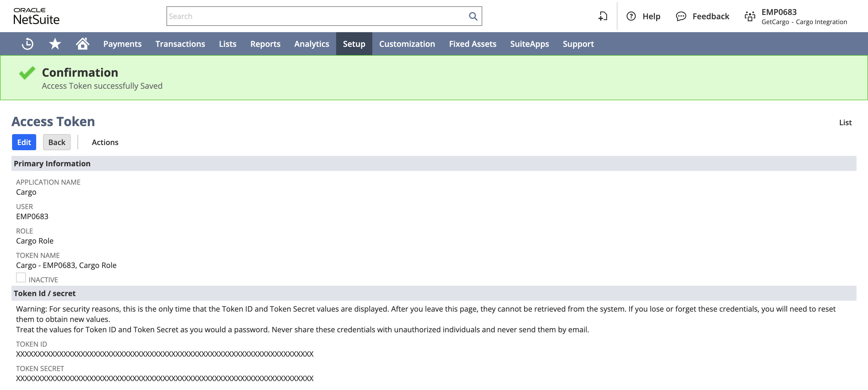
Task: Open the Transactions menu
Action: click(x=180, y=44)
